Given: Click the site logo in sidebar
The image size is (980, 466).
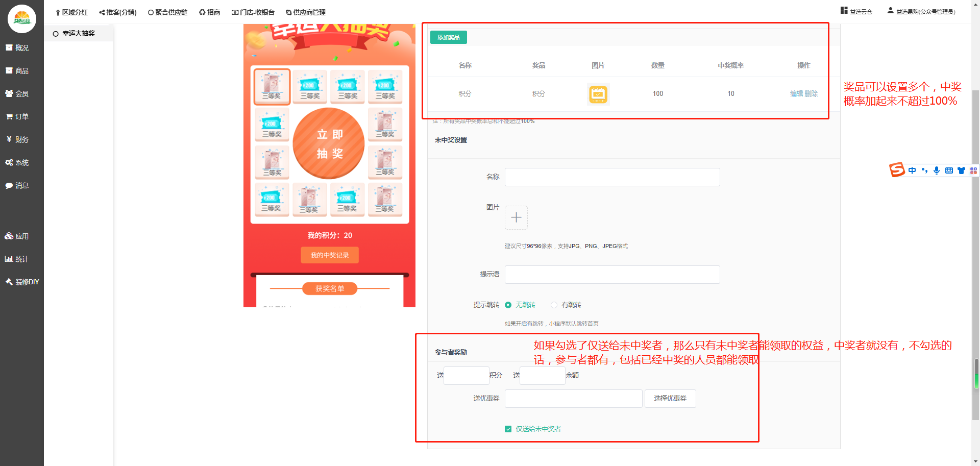Looking at the screenshot, I should (x=22, y=19).
